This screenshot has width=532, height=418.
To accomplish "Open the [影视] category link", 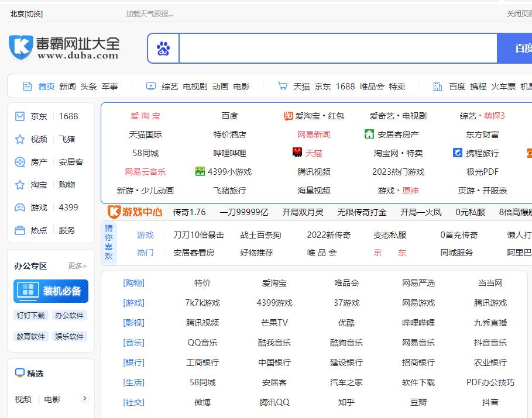I will pos(133,323).
